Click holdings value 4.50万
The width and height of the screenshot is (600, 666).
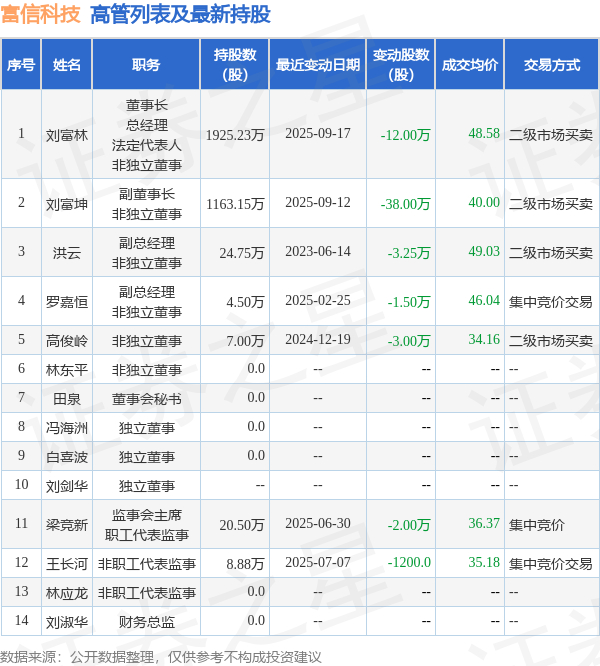245,302
